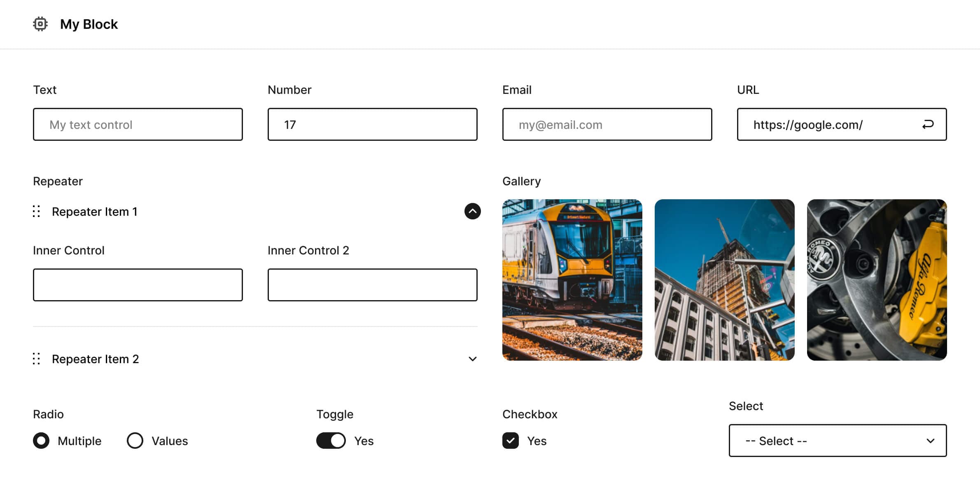Select the Multiple radio option
Viewport: 980px width, 485px height.
pos(41,441)
